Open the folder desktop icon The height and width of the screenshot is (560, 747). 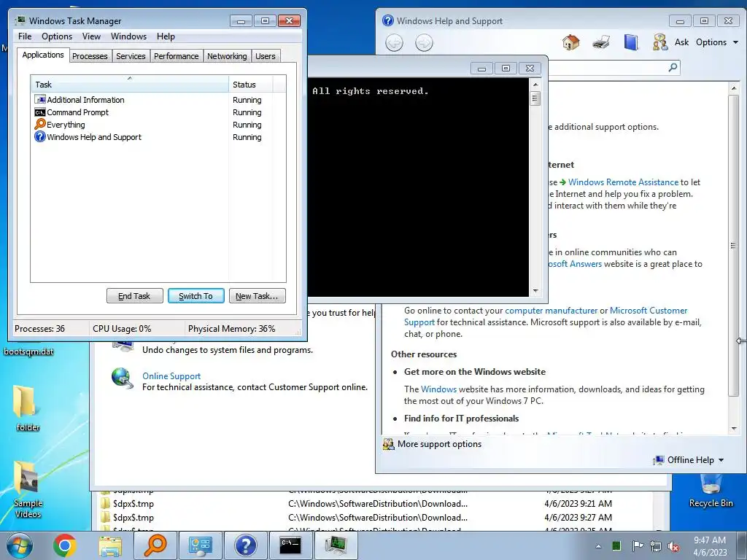[x=26, y=408]
